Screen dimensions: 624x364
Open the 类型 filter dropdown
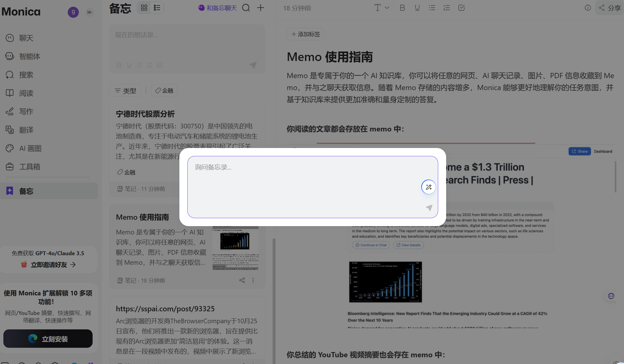[x=125, y=90]
